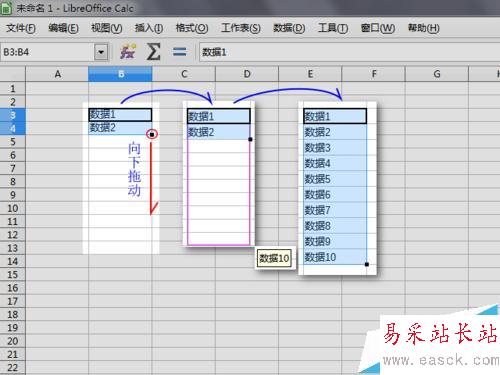Open the 工作表(S) menu

point(241,28)
